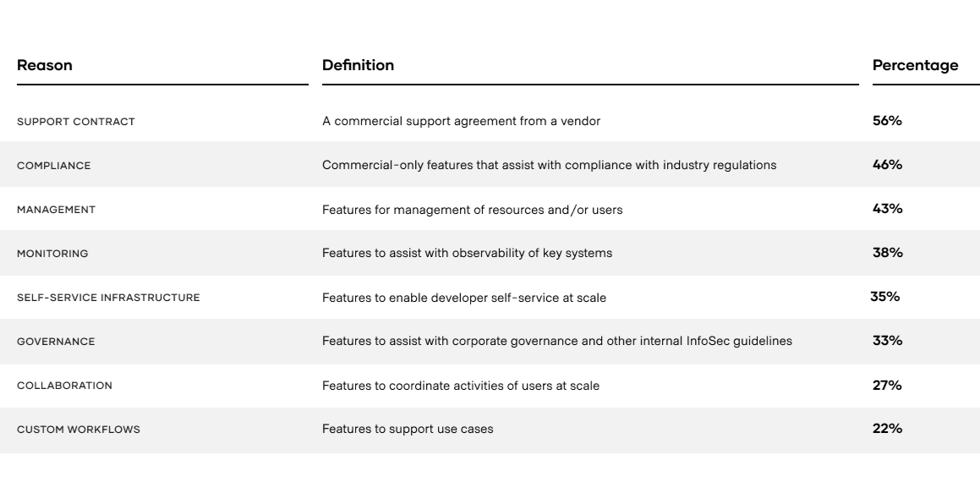This screenshot has width=980, height=504.
Task: Select the Governance row label
Action: tap(56, 342)
